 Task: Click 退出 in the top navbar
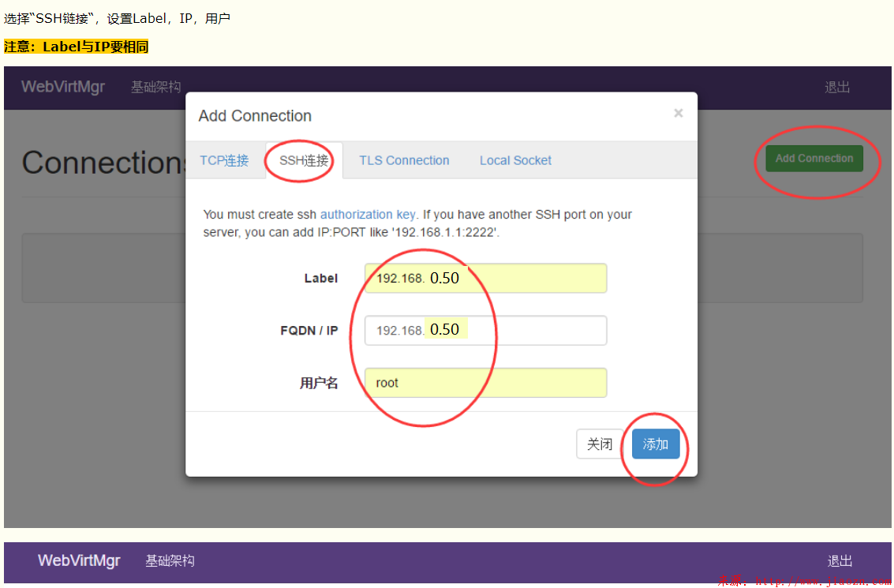click(x=837, y=87)
